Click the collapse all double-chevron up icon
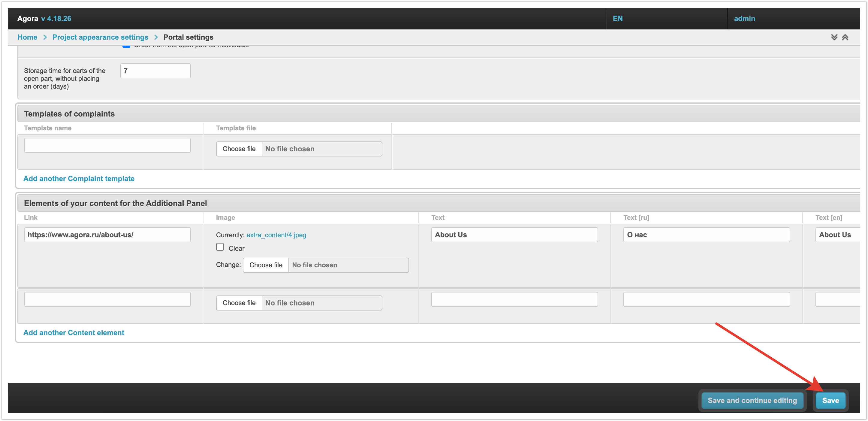 click(845, 37)
